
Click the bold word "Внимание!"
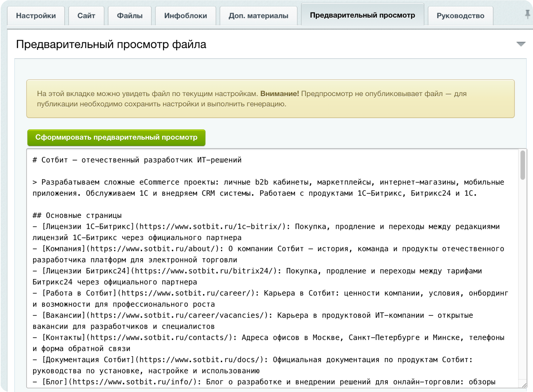(279, 94)
